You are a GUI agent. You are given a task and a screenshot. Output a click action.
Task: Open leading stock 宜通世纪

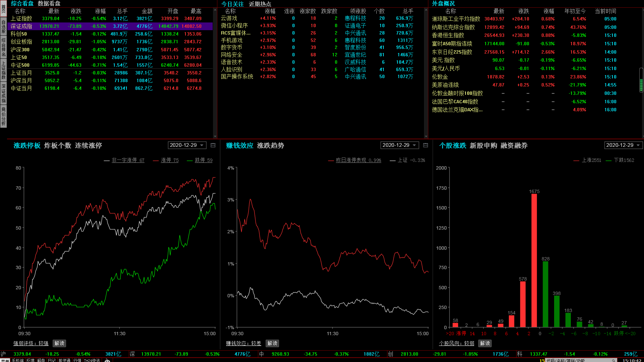click(355, 55)
